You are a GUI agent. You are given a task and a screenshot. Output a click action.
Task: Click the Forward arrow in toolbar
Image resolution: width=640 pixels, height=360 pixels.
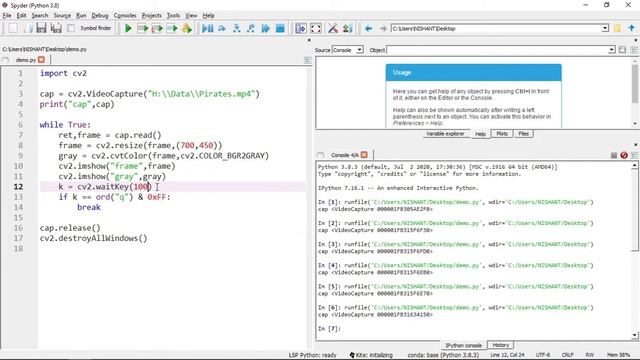pos(383,28)
